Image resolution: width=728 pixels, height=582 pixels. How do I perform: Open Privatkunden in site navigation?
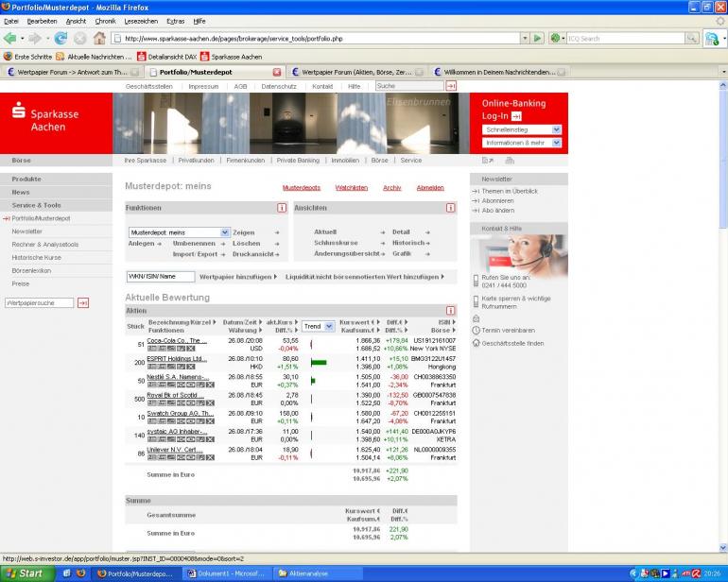point(196,160)
